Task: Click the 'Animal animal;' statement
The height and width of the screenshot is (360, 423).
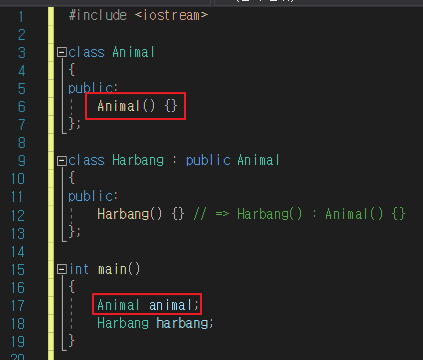Action: click(x=148, y=305)
